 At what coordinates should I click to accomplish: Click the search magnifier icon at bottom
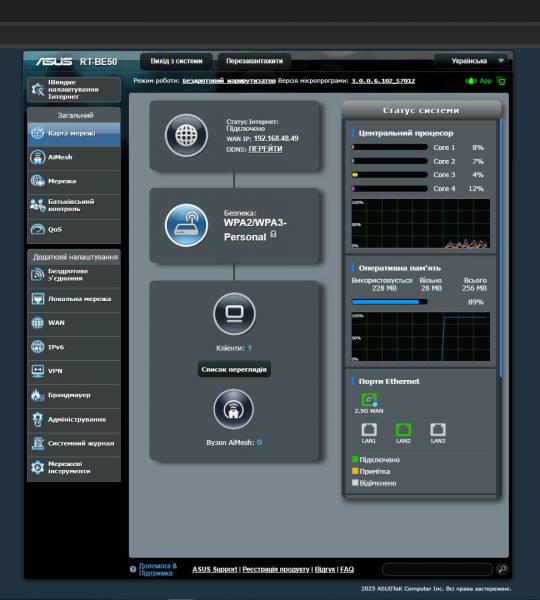502,569
